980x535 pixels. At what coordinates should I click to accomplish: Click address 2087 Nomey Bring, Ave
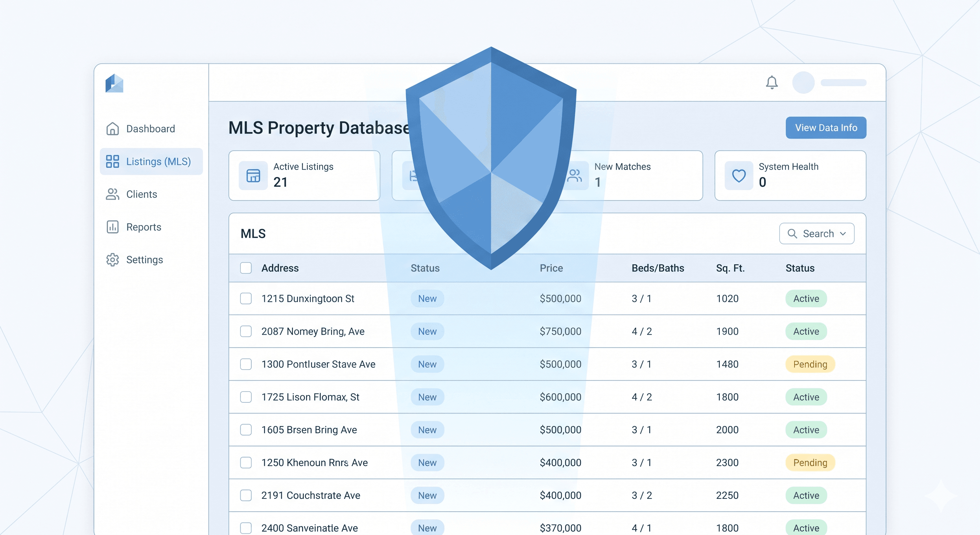(313, 331)
